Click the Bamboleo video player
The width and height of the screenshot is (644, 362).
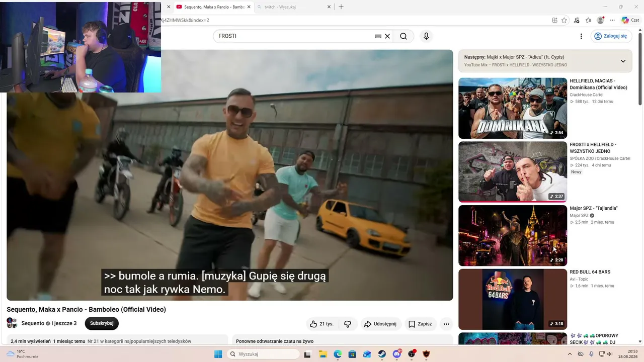pyautogui.click(x=229, y=175)
